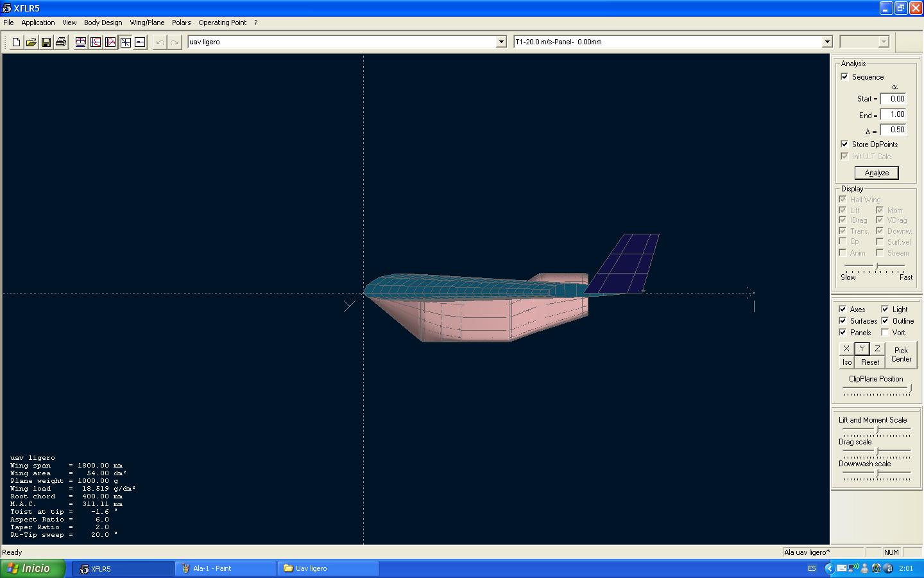Select the first view icon after Print
924x578 pixels.
(x=81, y=42)
